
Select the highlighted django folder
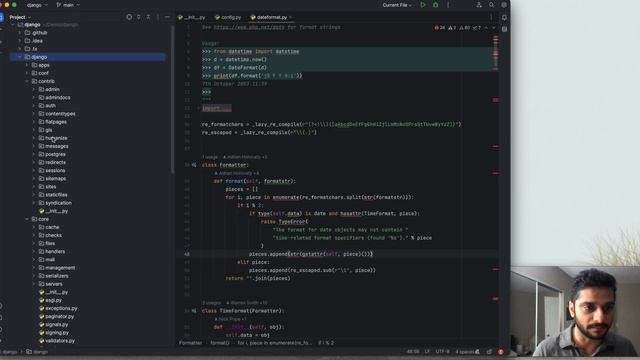click(87, 57)
